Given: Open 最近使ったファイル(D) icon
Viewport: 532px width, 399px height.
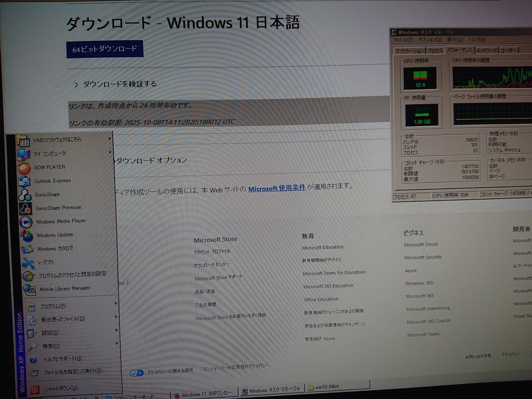Looking at the screenshot, I should tap(31, 320).
